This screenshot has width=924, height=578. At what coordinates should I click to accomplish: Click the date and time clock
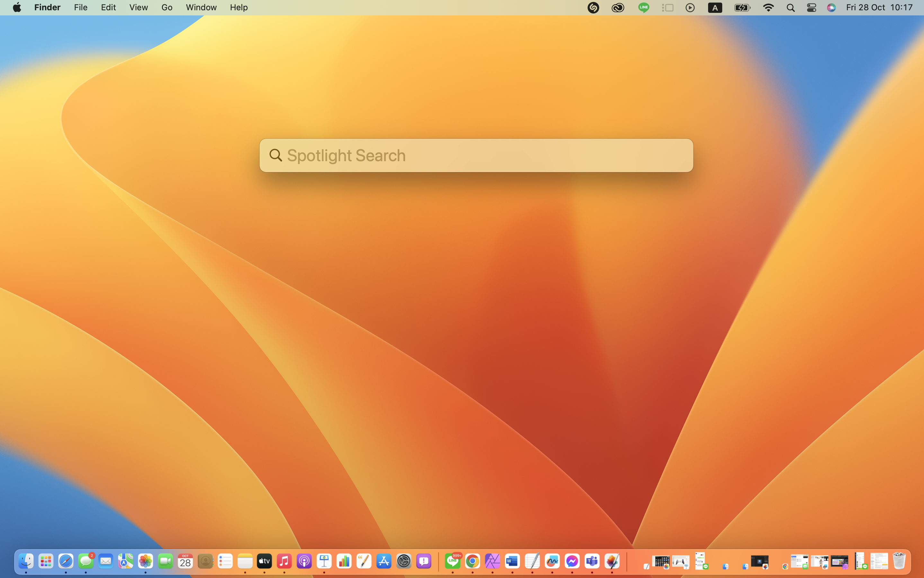click(879, 8)
